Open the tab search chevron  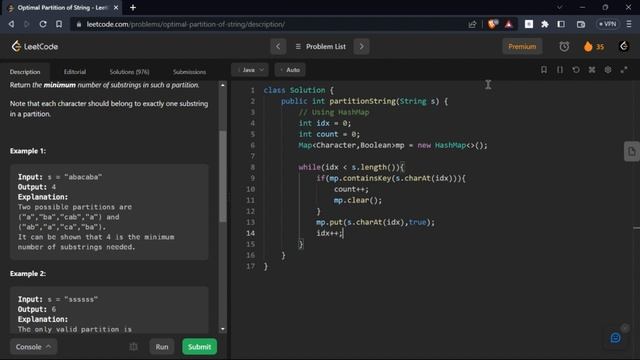tap(560, 7)
